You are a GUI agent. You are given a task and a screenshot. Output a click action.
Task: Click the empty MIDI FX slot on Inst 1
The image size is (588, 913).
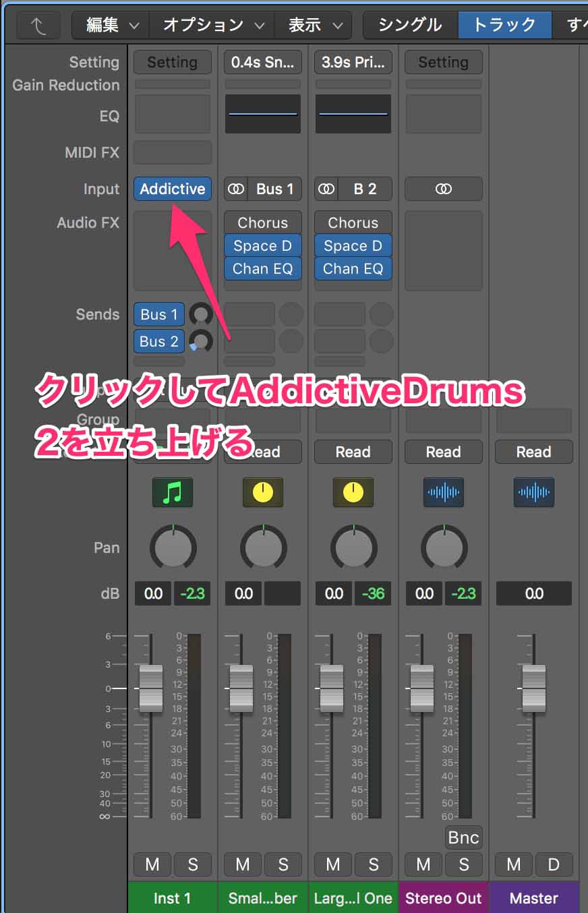(x=173, y=152)
